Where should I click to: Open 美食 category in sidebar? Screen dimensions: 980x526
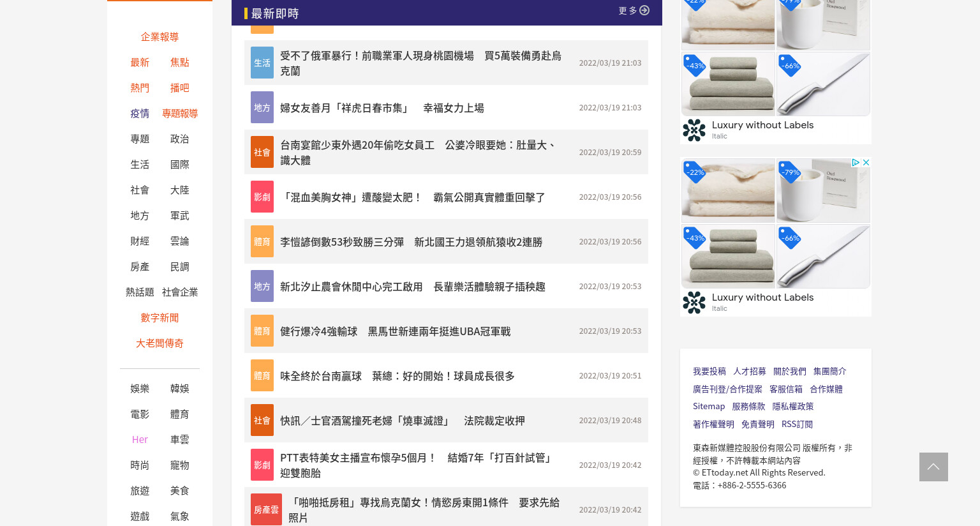point(179,491)
